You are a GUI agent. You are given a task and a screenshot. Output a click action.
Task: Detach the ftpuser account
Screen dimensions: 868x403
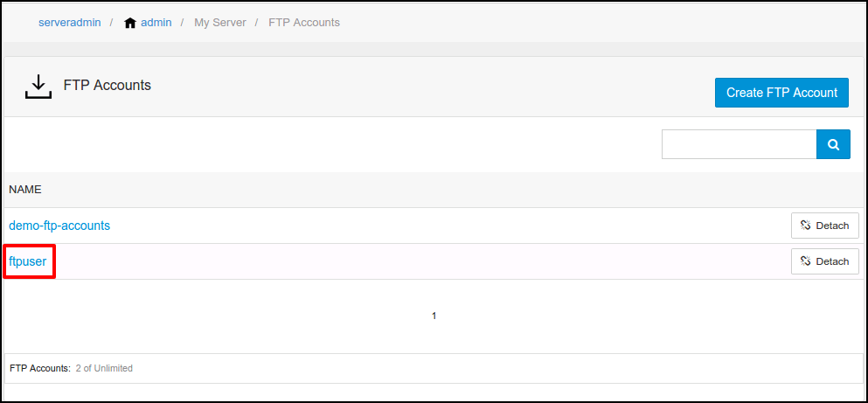(824, 261)
